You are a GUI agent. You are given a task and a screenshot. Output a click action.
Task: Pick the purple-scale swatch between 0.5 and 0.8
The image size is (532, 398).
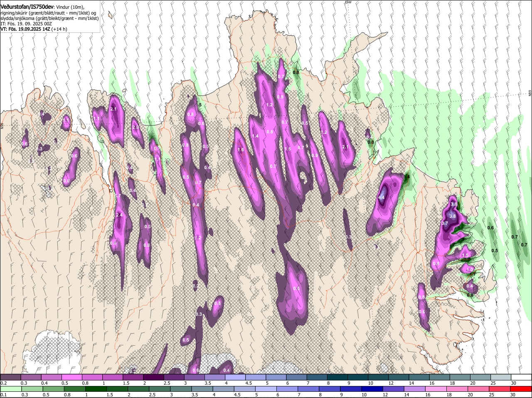[71, 377]
